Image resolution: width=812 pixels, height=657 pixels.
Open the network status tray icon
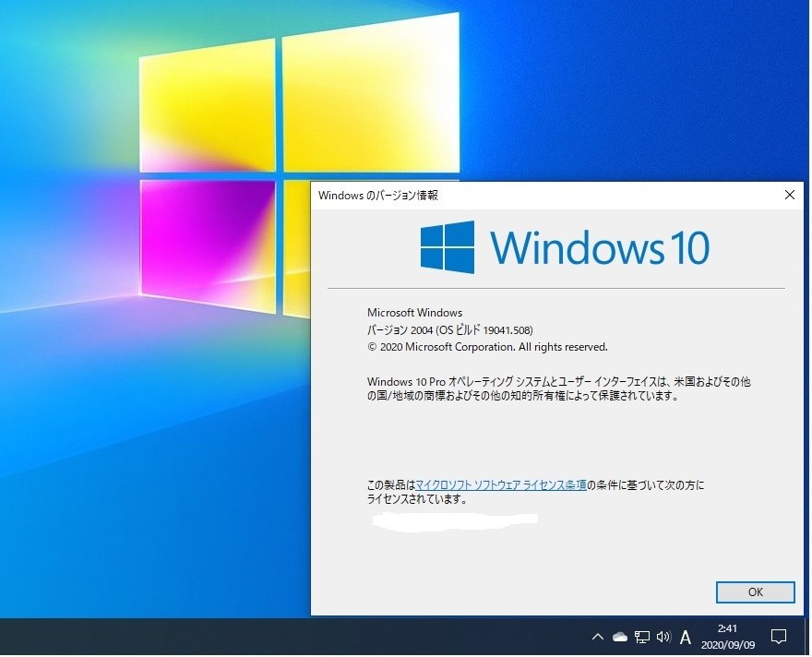point(642,638)
